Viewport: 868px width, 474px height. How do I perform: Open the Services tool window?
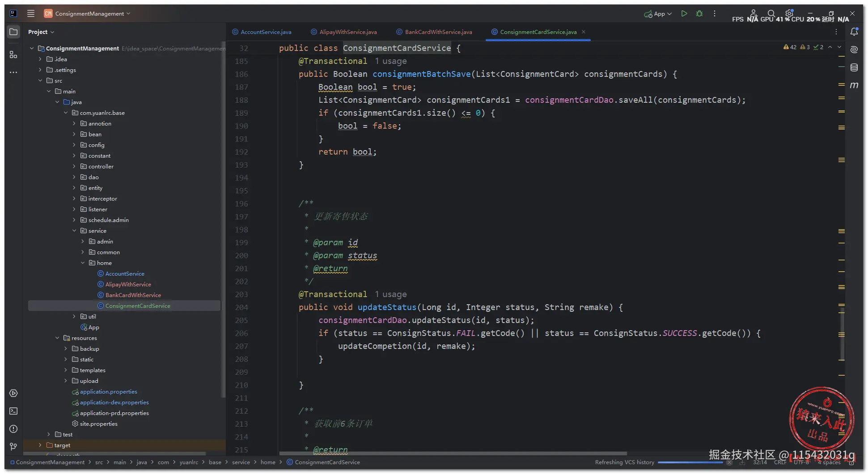pos(13,393)
